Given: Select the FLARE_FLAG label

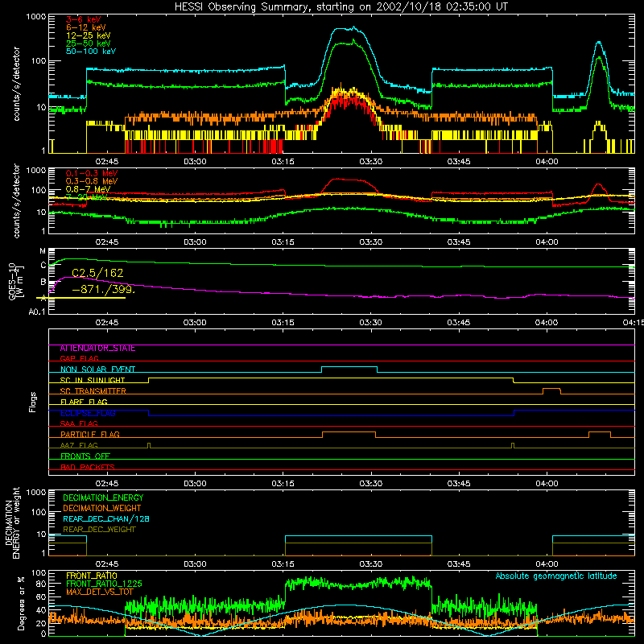Looking at the screenshot, I should pos(84,402).
